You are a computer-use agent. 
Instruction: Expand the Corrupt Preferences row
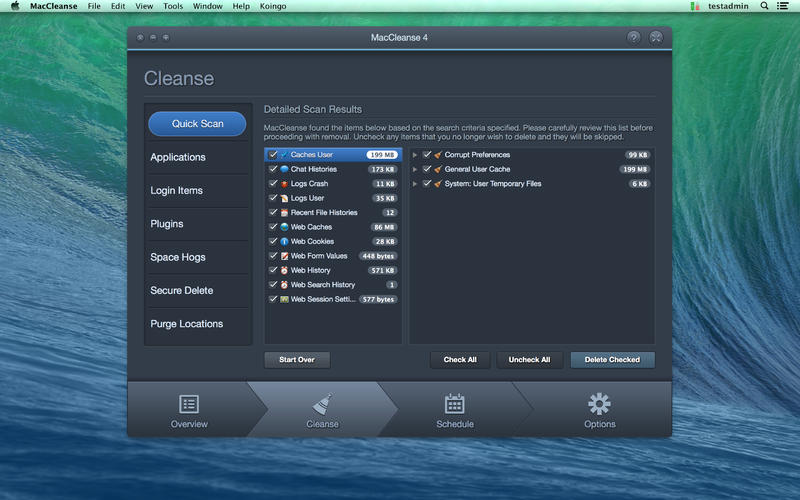415,155
